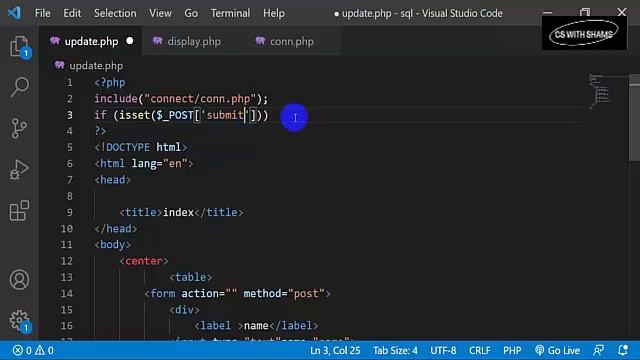Click line number 5 in gutter
Viewport: 640px width, 360px height.
tap(70, 147)
